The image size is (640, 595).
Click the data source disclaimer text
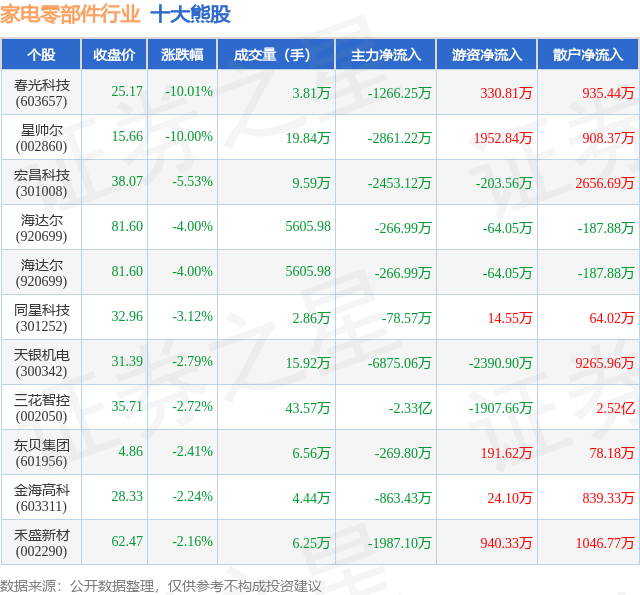click(161, 586)
